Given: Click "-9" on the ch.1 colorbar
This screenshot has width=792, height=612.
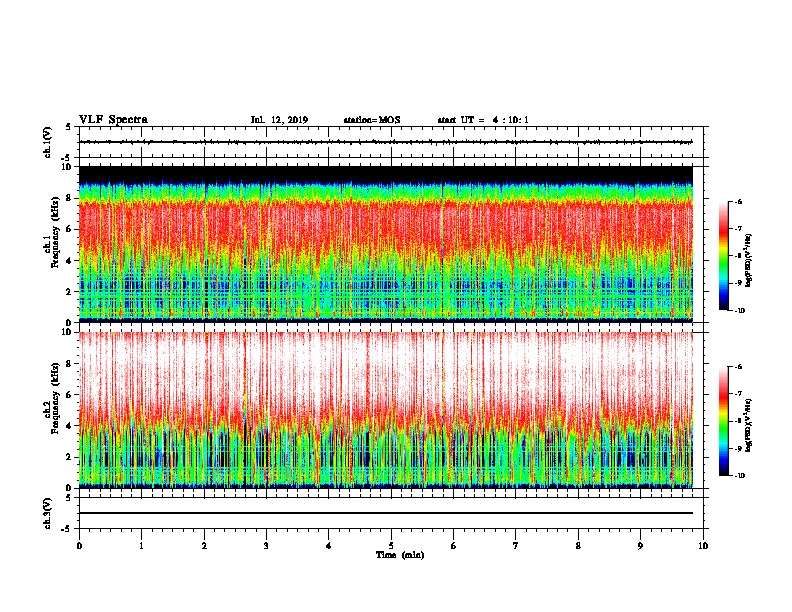Looking at the screenshot, I should tap(738, 283).
